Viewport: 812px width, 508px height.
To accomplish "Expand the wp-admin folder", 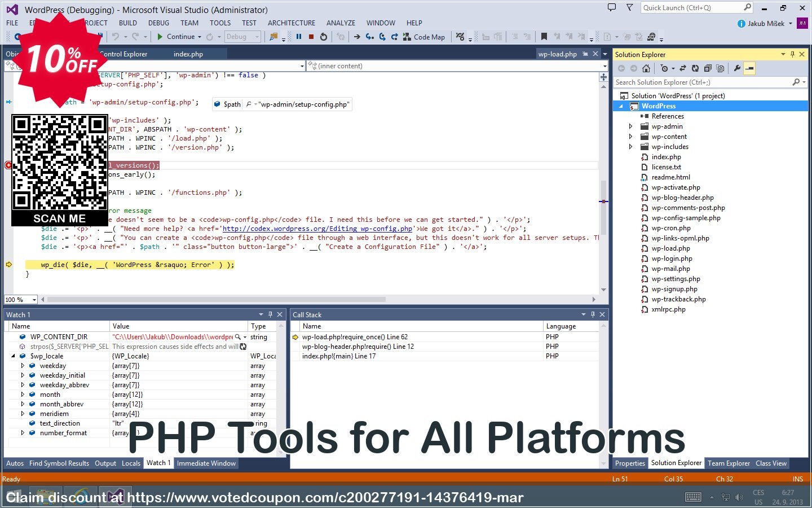I will tap(630, 126).
